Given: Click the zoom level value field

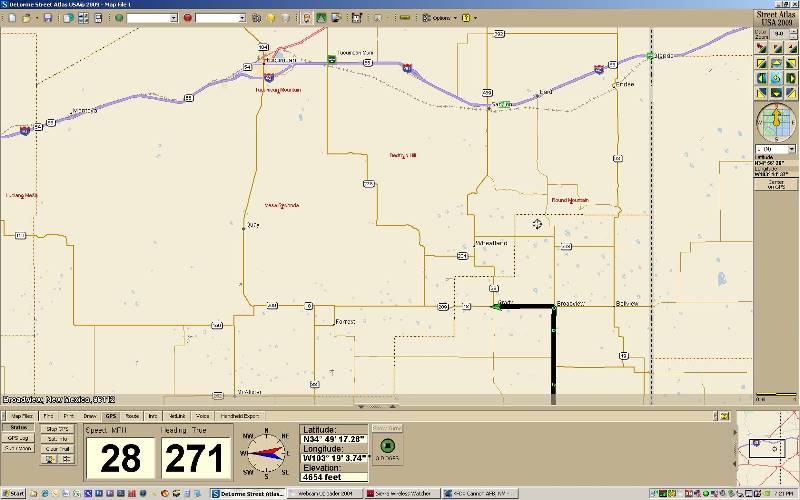Looking at the screenshot, I should pyautogui.click(x=779, y=34).
